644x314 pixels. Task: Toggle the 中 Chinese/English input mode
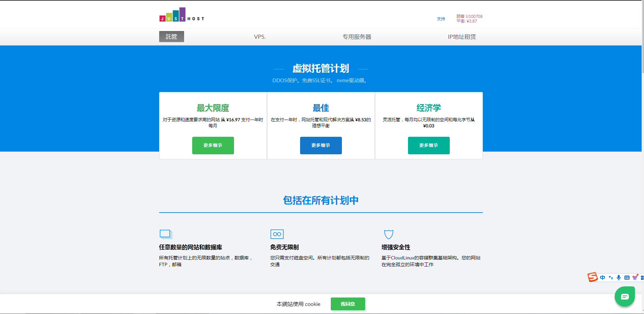click(603, 278)
